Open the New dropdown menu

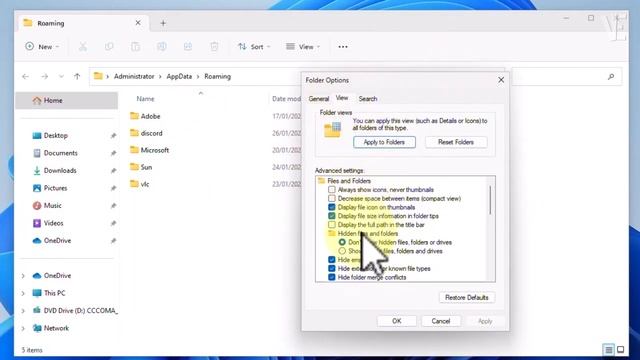tap(42, 47)
